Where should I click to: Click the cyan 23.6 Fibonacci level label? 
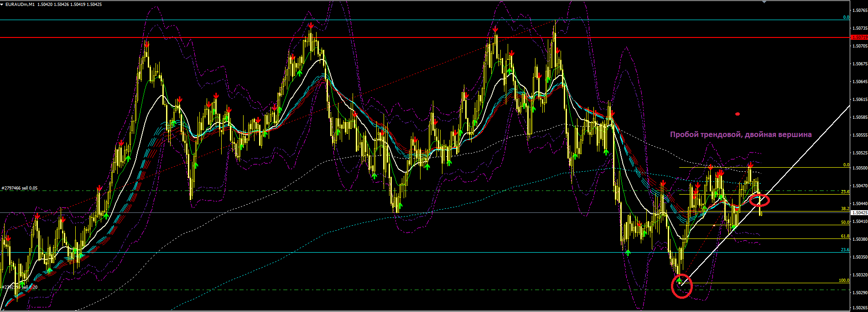(x=845, y=250)
